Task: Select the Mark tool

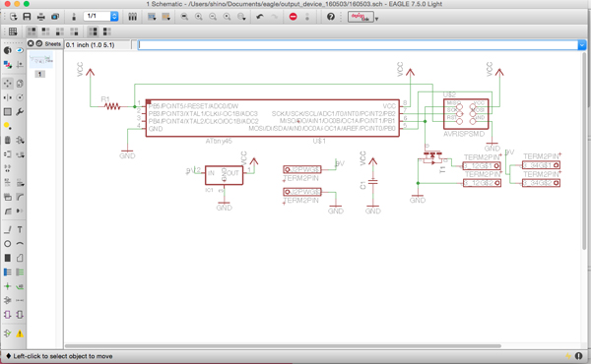Action: (x=20, y=65)
